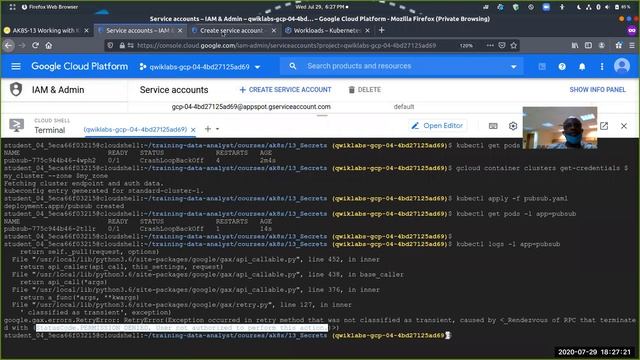The height and width of the screenshot is (360, 640).
Task: Expand the search bar dropdown arrow
Action: click(513, 67)
